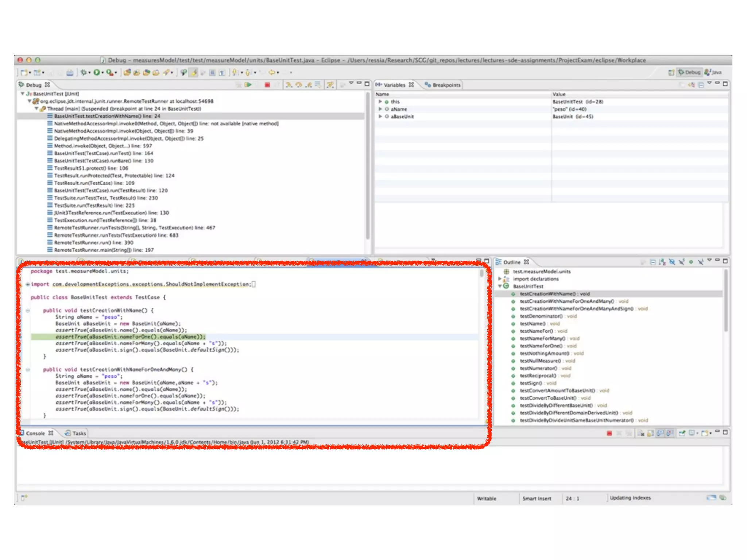747x560 pixels.
Task: Click Collapse All in Outline toolbar
Action: tap(653, 262)
